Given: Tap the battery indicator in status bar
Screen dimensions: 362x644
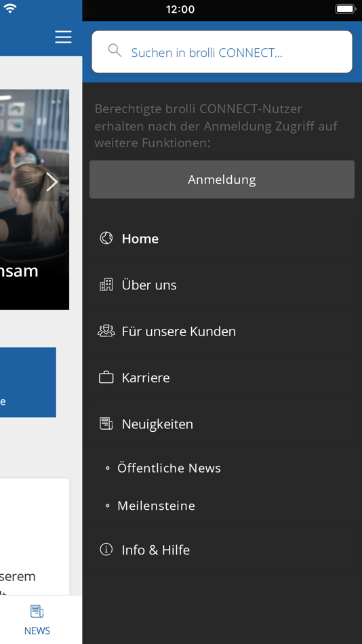Looking at the screenshot, I should 345,9.
